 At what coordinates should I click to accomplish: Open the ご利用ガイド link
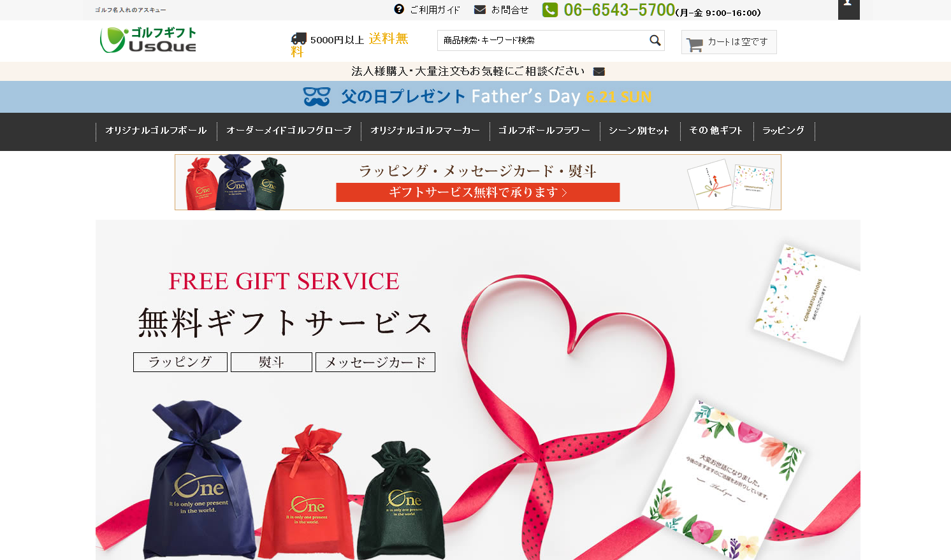(435, 10)
